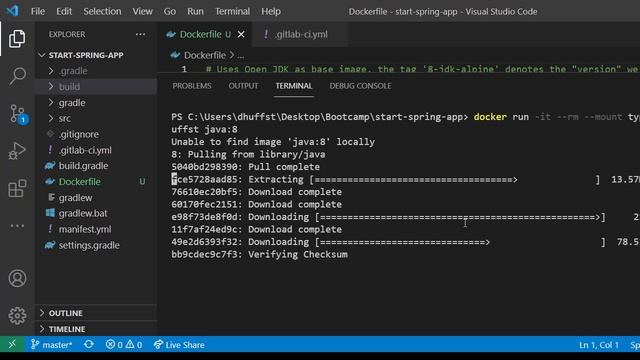Expand the src folder

(96, 118)
